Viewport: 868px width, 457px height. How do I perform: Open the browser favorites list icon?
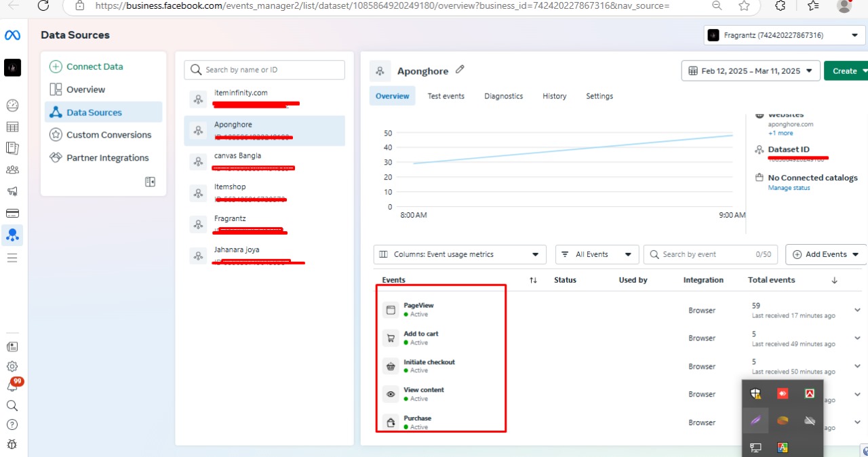click(814, 5)
